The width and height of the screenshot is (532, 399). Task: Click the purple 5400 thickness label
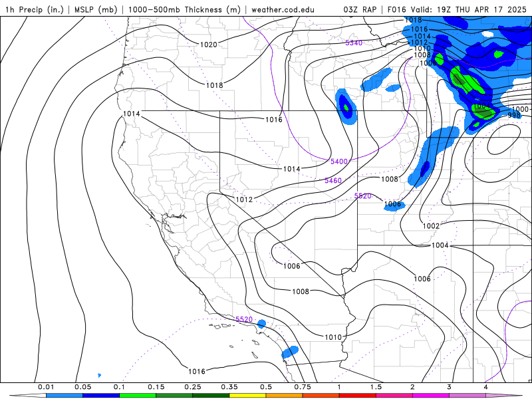point(339,162)
